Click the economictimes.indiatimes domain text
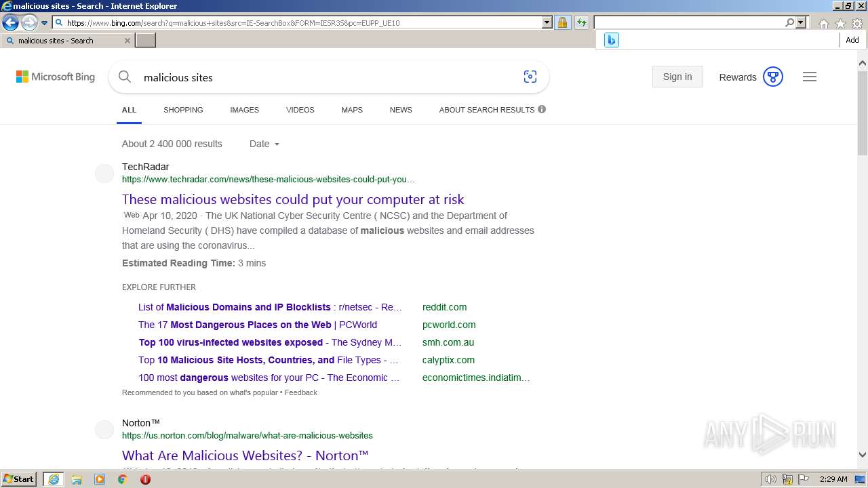The width and height of the screenshot is (868, 488). click(x=476, y=378)
